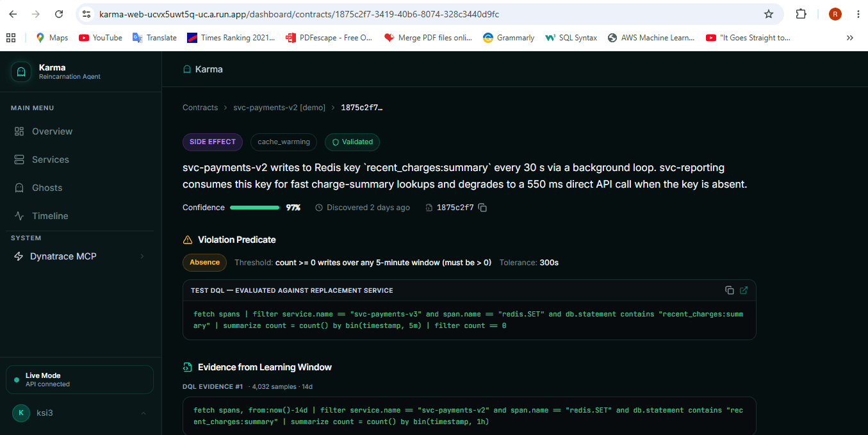
Task: Open the apps grid in bookmarks bar
Action: 11,38
